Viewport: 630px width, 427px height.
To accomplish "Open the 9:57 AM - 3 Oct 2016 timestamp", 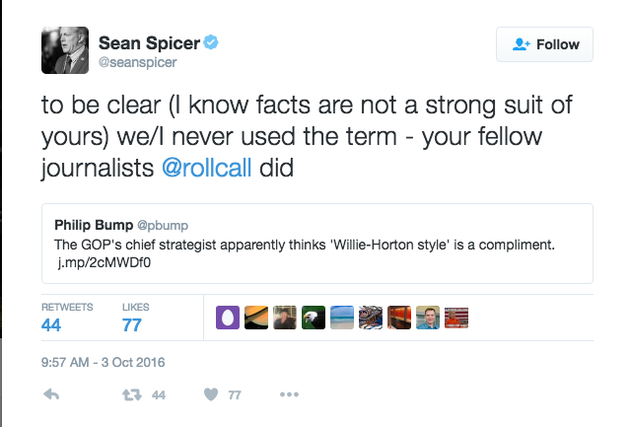I will (103, 362).
